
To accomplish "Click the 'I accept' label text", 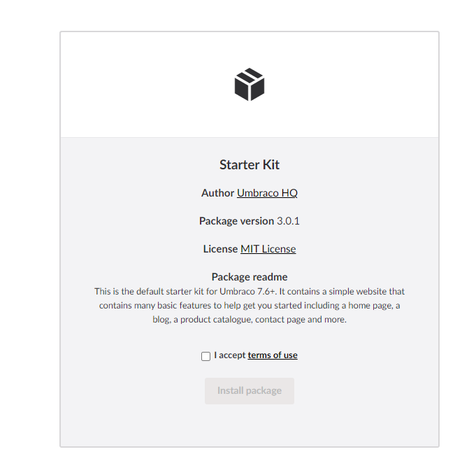I will click(229, 355).
